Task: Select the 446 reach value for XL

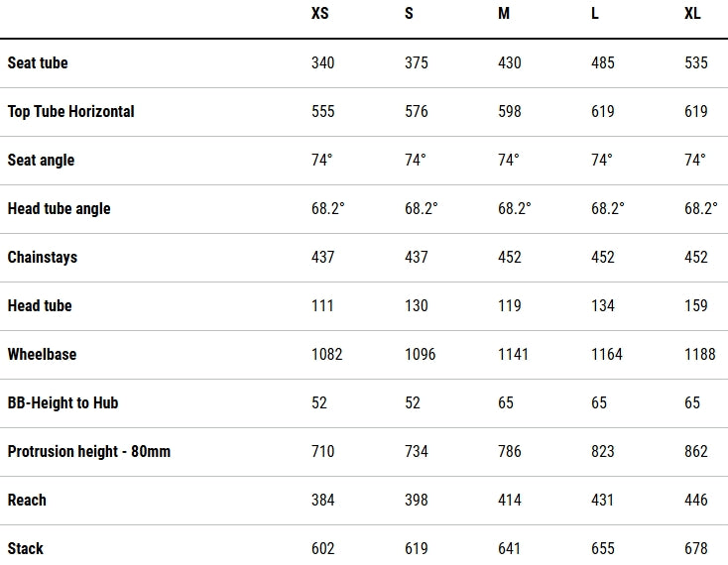Action: coord(696,500)
